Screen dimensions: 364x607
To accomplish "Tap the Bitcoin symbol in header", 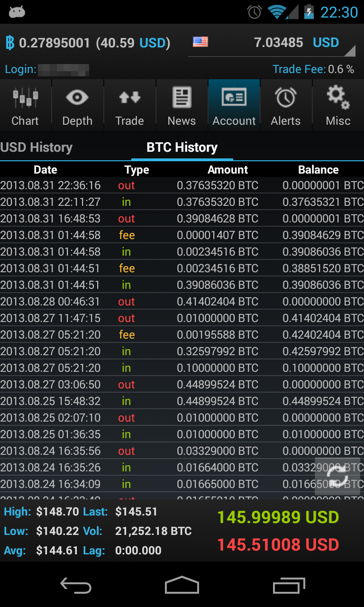I will (x=9, y=43).
